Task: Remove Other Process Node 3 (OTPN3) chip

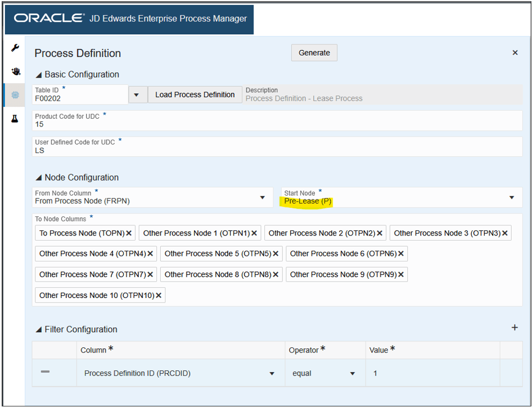Action: point(505,233)
